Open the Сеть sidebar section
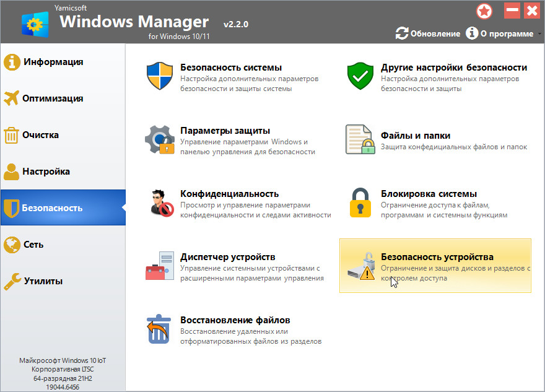The height and width of the screenshot is (392, 545). [x=33, y=245]
